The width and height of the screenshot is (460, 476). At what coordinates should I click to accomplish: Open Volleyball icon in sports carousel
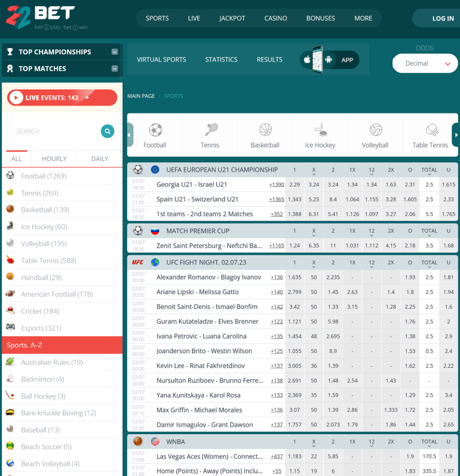tap(375, 130)
